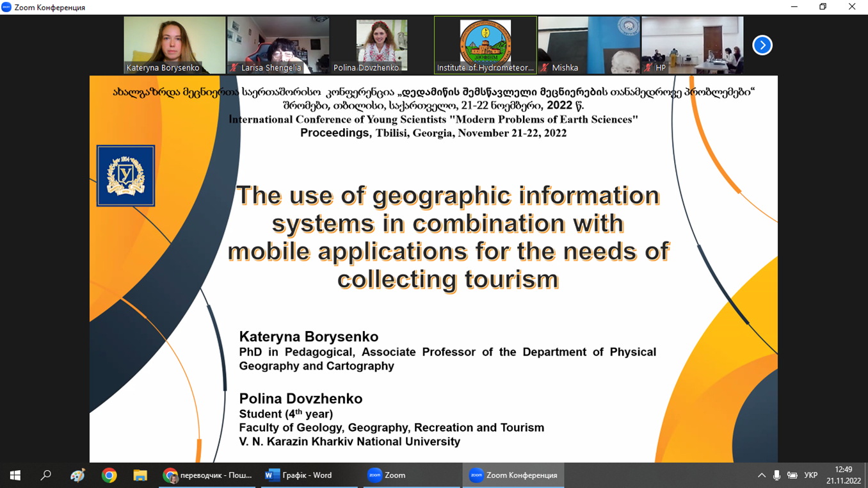Select the Institute of Hydrometeor... participant tile
Viewport: 868px width, 488px height.
[485, 45]
